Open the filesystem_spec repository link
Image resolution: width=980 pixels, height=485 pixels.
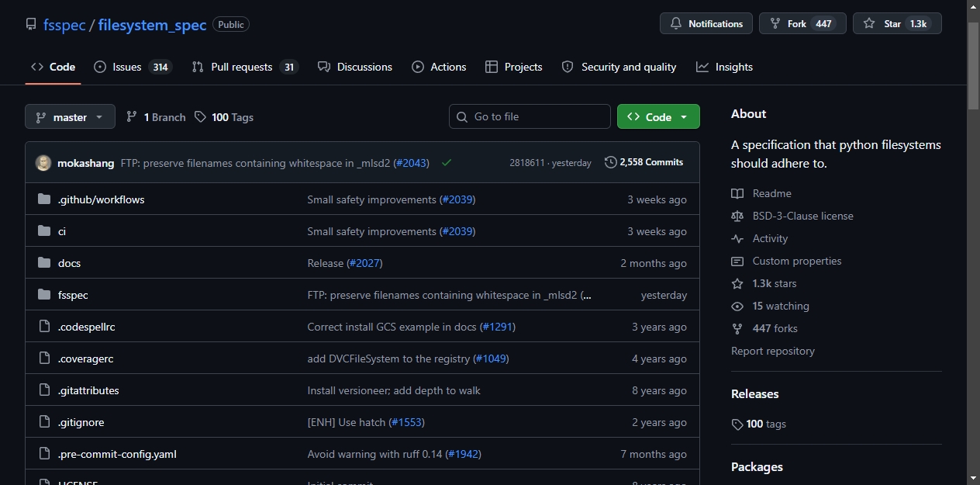[x=152, y=25]
